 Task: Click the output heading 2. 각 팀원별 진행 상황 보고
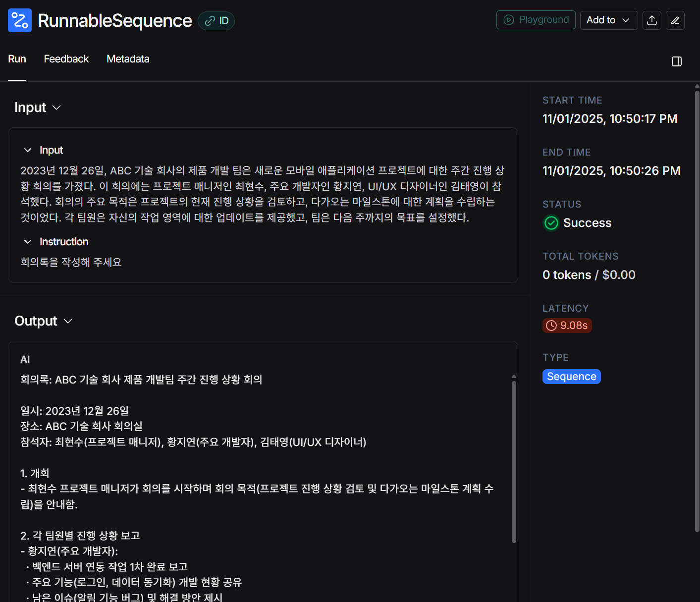click(80, 536)
